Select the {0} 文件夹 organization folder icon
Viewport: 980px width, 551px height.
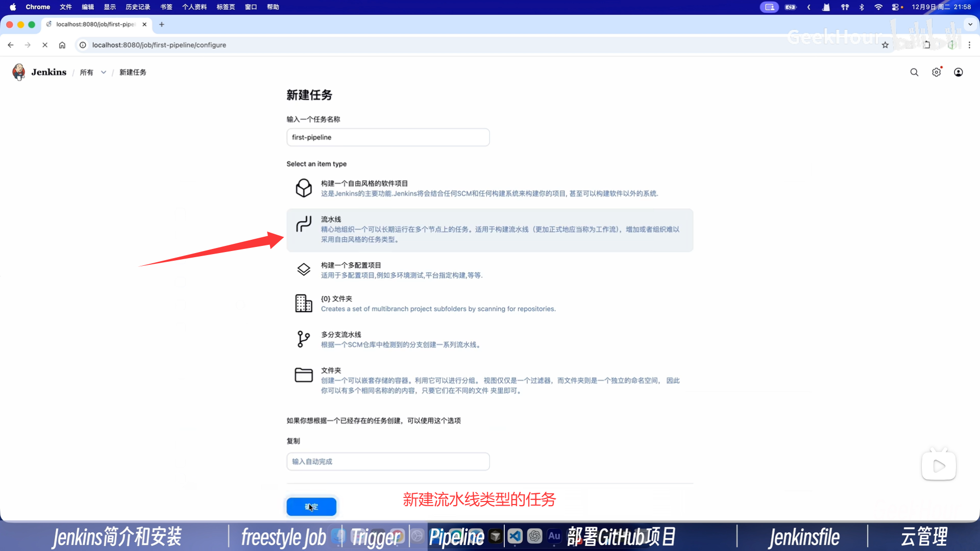304,304
